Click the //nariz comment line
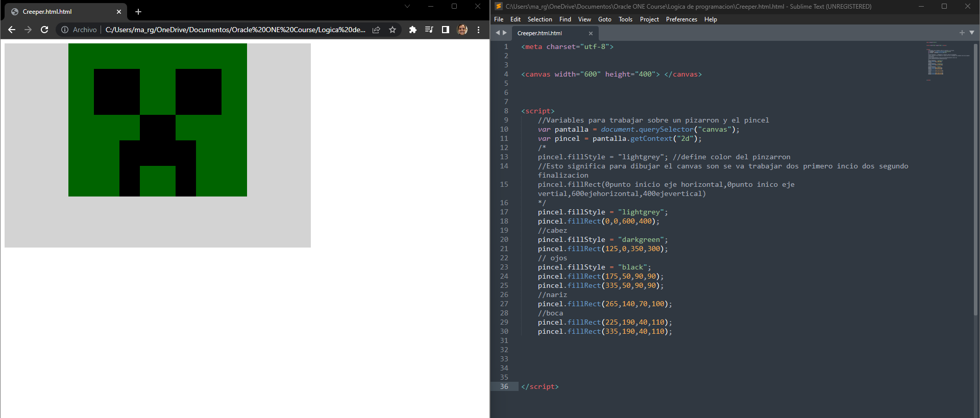Viewport: 980px width, 418px height. point(552,294)
